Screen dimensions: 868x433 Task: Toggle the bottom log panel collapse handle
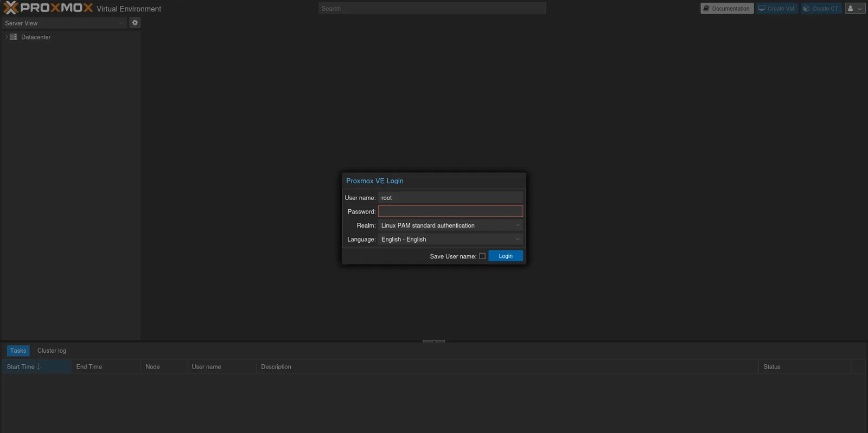pyautogui.click(x=434, y=341)
